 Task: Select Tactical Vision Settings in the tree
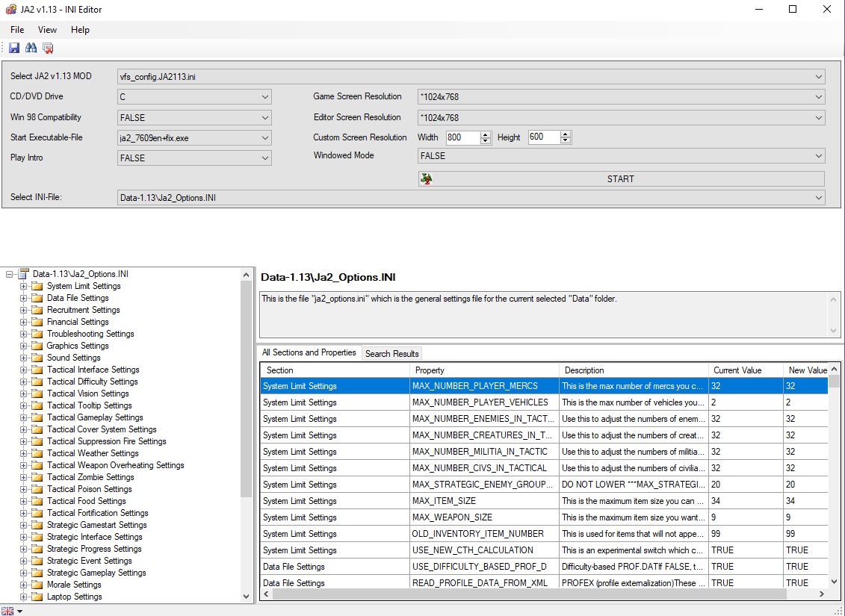88,393
